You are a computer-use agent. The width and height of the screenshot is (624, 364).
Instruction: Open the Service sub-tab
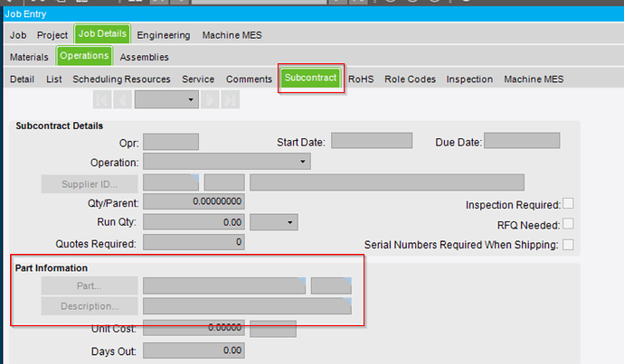point(198,79)
